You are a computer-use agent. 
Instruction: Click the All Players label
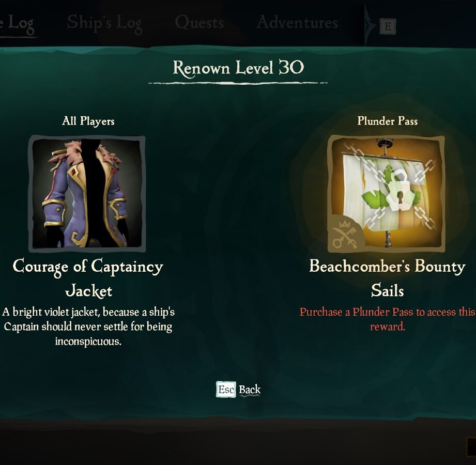[x=88, y=121]
